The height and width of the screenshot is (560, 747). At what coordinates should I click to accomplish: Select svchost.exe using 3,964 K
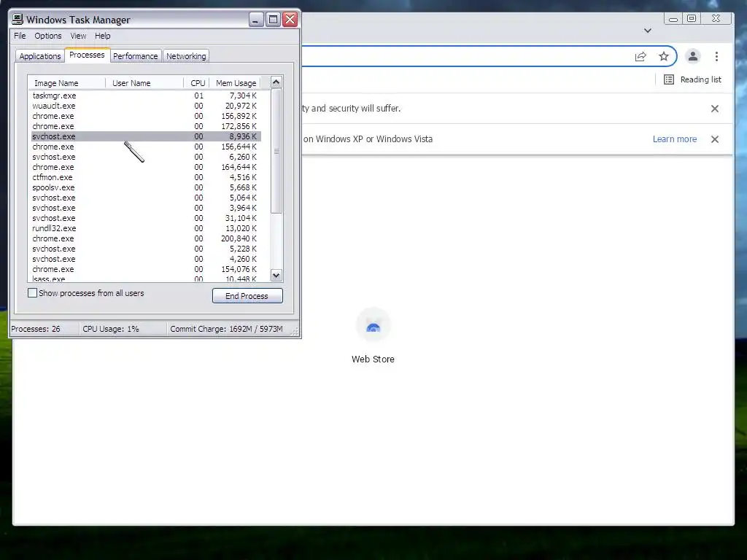pos(146,208)
